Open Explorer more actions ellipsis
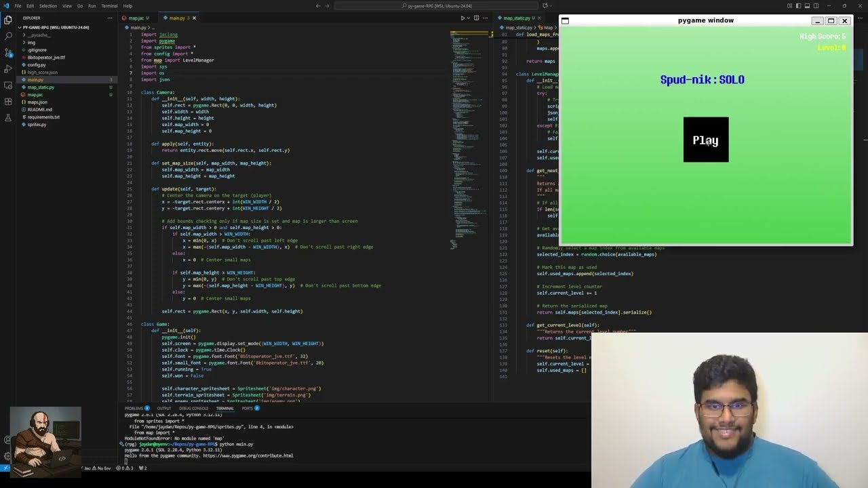The image size is (868, 488). click(110, 18)
